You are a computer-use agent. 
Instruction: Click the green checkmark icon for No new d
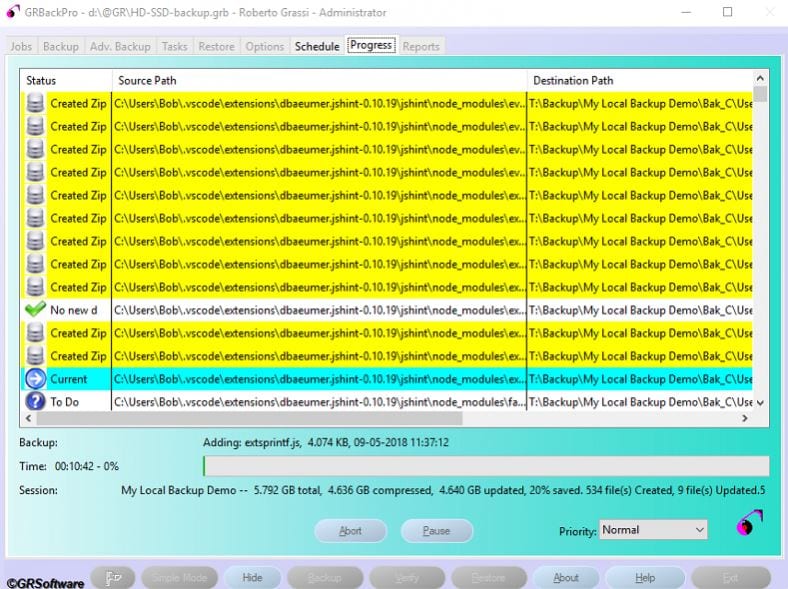35,310
